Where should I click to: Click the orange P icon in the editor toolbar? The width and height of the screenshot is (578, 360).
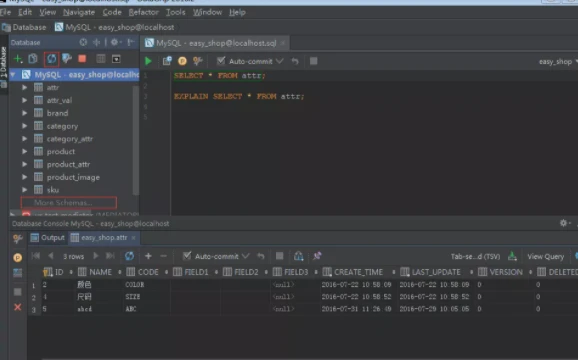(x=182, y=61)
